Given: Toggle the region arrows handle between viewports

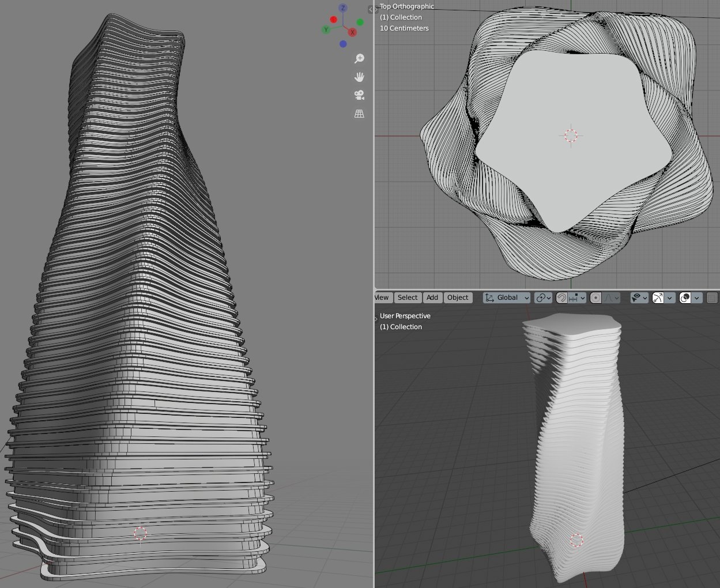Looking at the screenshot, I should pos(372,9).
